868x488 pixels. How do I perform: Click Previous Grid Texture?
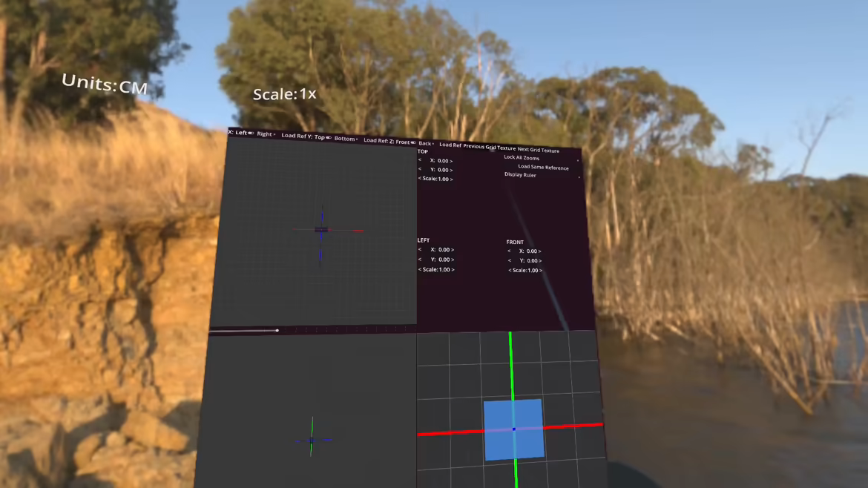click(490, 147)
